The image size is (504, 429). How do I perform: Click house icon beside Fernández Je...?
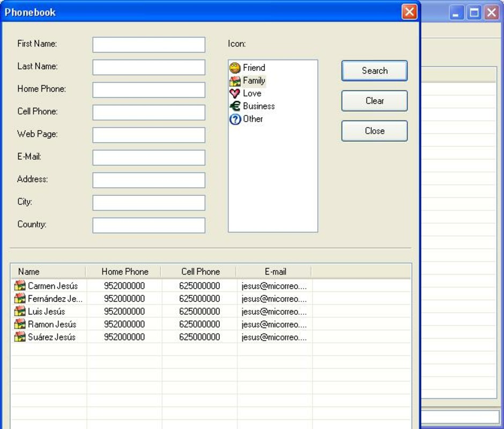click(20, 299)
